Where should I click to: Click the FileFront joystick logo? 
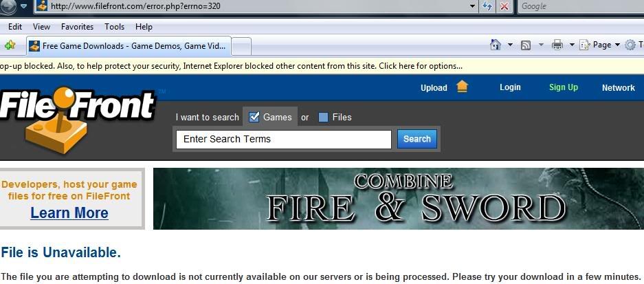pyautogui.click(x=78, y=118)
